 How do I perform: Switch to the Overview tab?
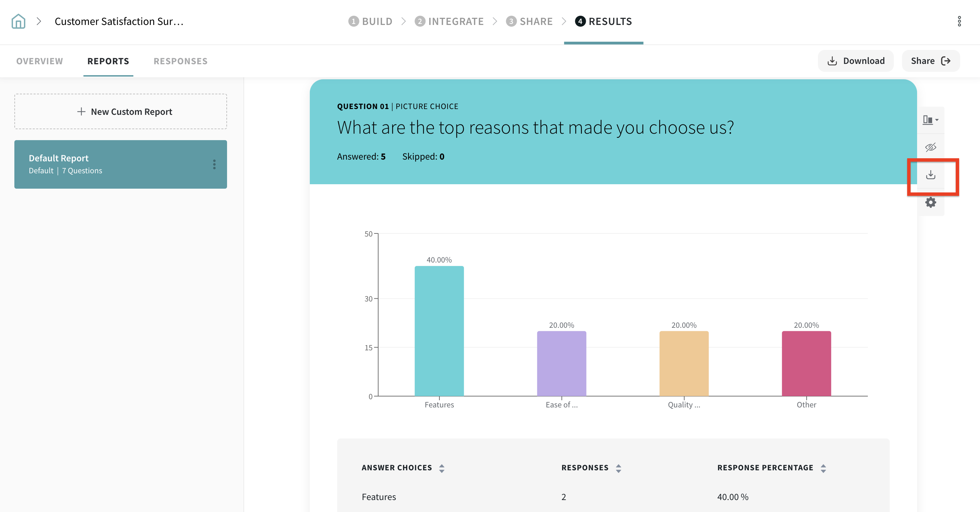tap(40, 61)
